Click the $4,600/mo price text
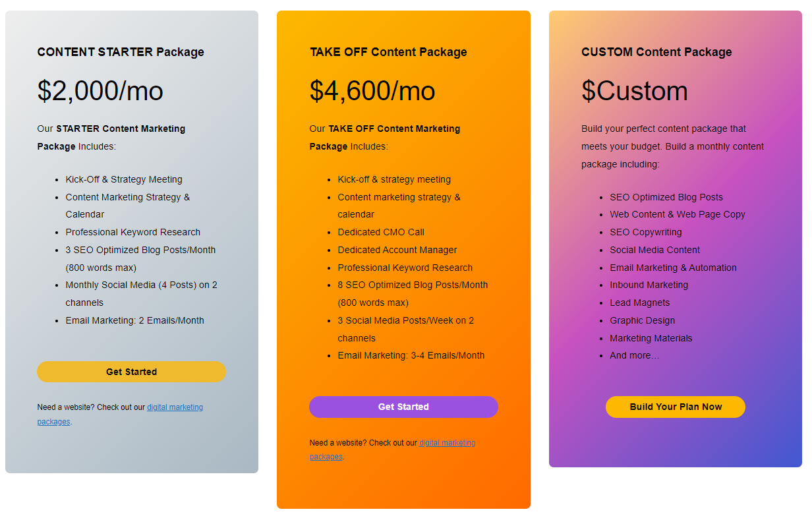The width and height of the screenshot is (812, 522). [x=372, y=91]
